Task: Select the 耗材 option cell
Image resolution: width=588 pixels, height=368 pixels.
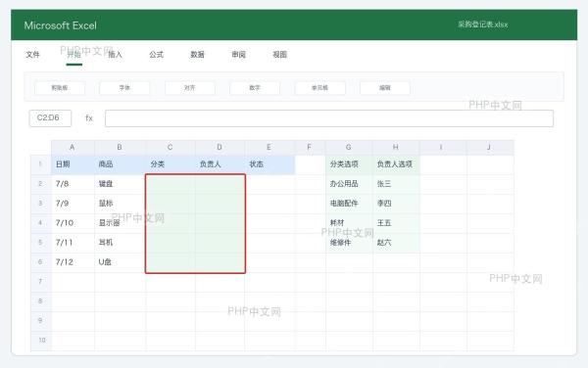Action: (x=349, y=223)
